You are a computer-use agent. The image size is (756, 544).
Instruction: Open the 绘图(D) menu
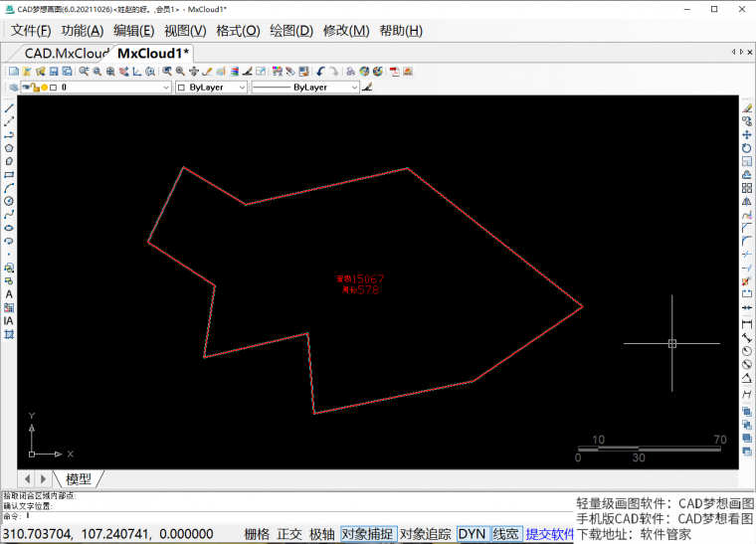[291, 31]
